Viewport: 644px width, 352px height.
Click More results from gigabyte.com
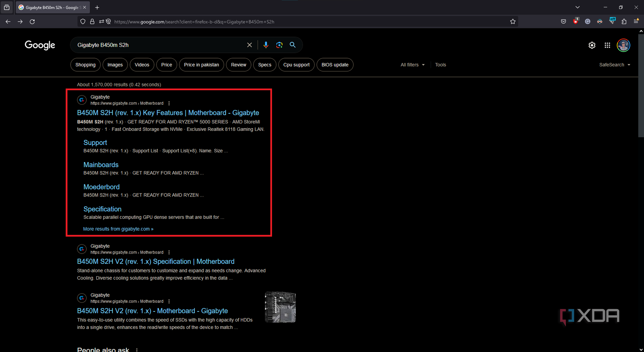click(118, 229)
